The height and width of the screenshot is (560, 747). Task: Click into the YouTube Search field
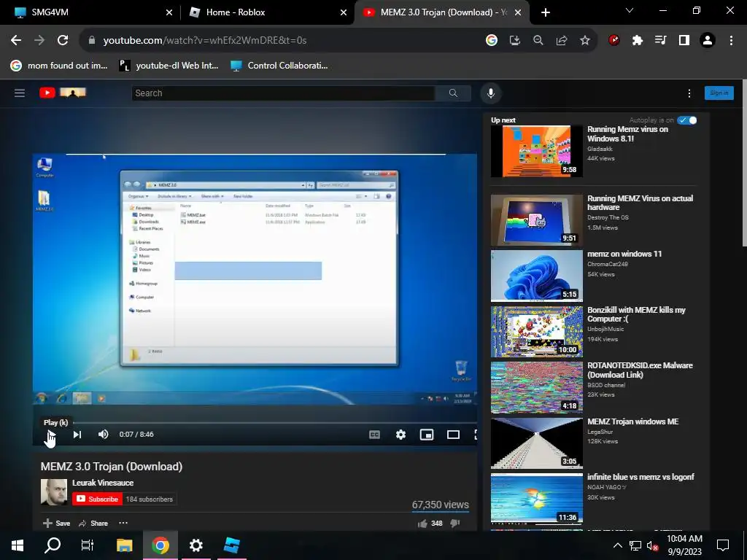283,93
